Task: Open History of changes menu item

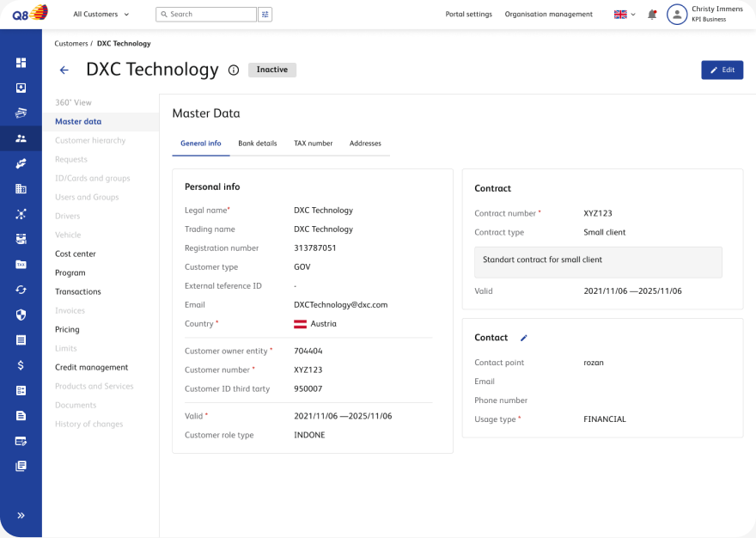Action: (88, 425)
